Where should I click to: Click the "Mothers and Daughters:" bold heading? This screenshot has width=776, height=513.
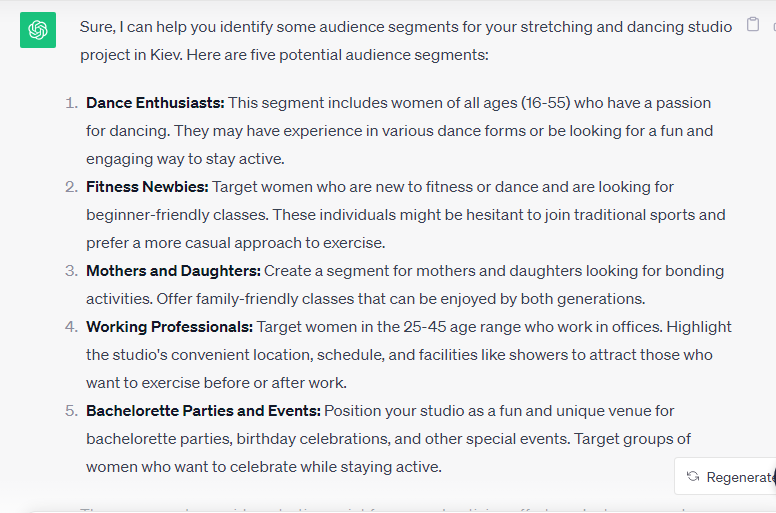pos(173,271)
